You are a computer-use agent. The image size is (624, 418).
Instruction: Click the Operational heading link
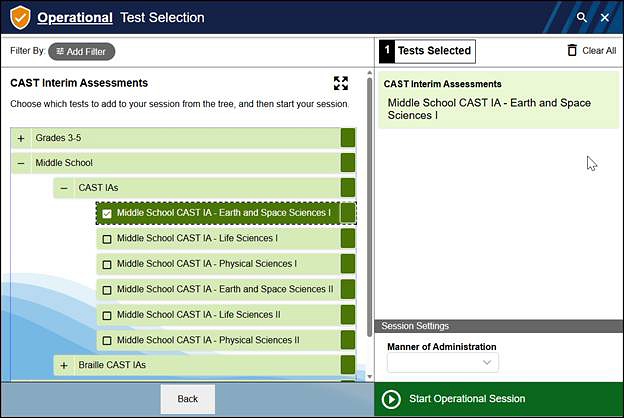coord(75,18)
